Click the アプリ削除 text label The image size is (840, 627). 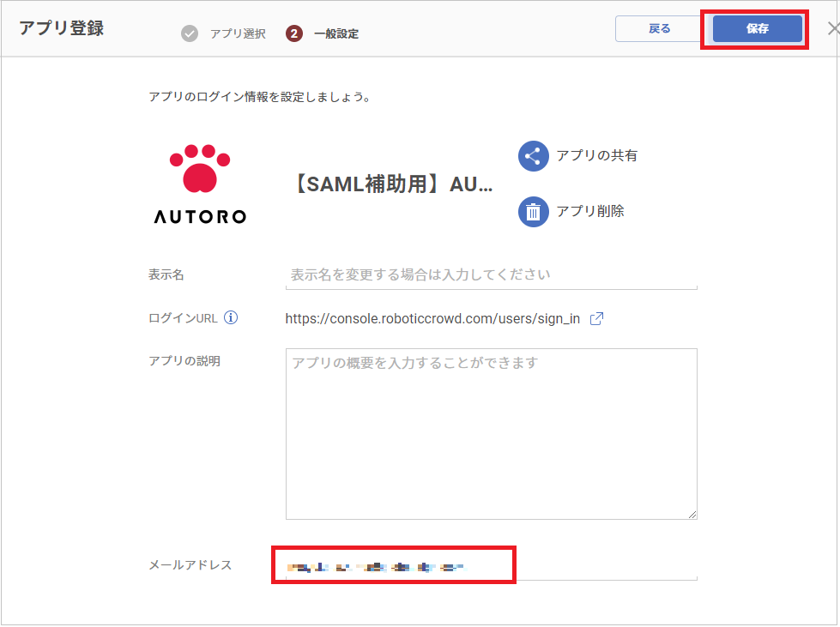click(590, 212)
